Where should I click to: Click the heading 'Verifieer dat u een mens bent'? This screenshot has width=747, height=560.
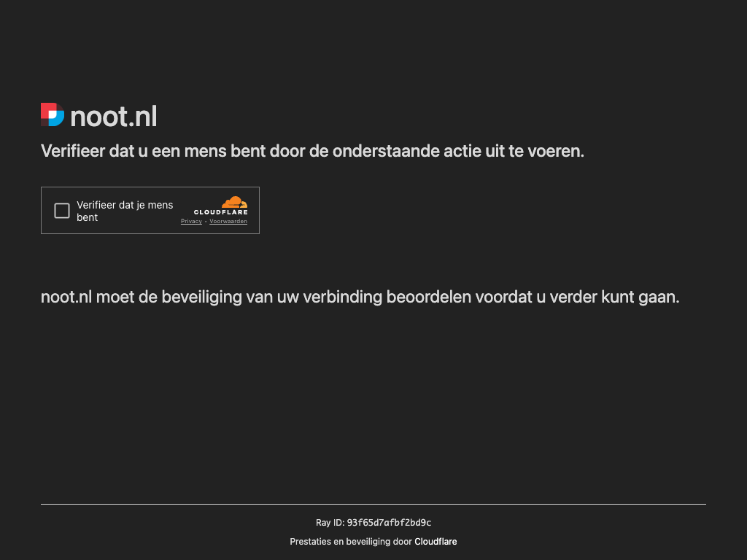(x=312, y=151)
